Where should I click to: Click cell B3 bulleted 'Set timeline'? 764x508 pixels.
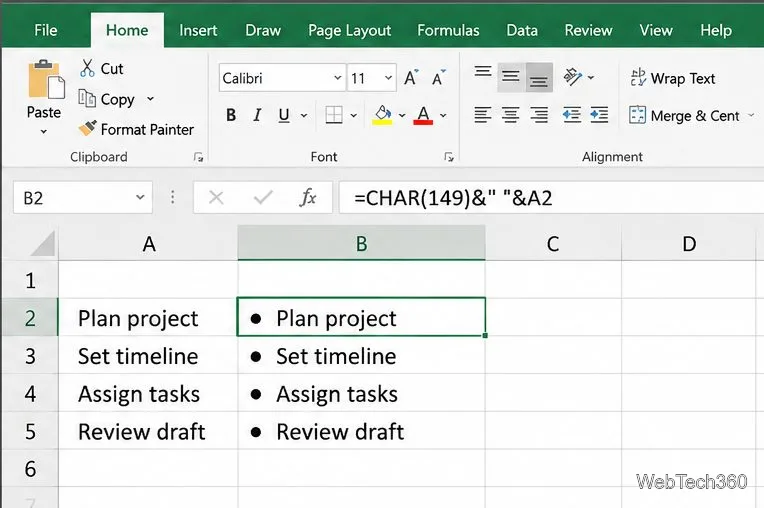pos(362,356)
